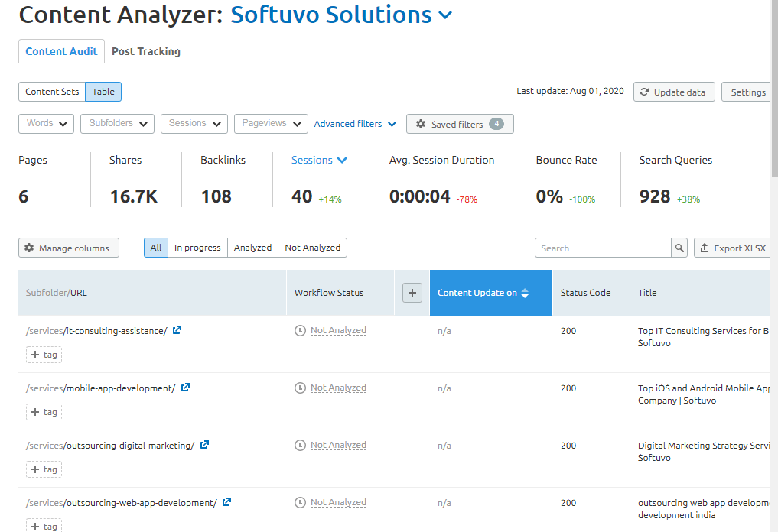Open external link for mobile-app-development URL
Screen dimensions: 778x532
tap(186, 388)
